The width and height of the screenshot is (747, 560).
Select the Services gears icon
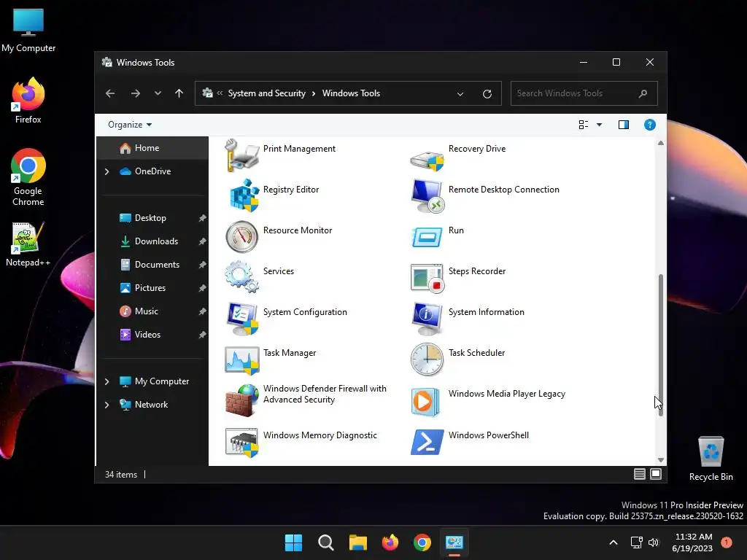[241, 276]
